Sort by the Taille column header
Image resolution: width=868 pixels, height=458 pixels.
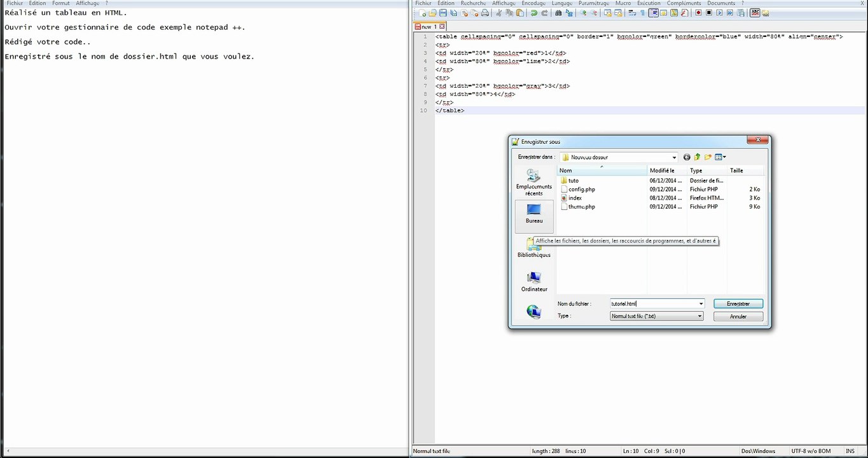click(x=745, y=170)
